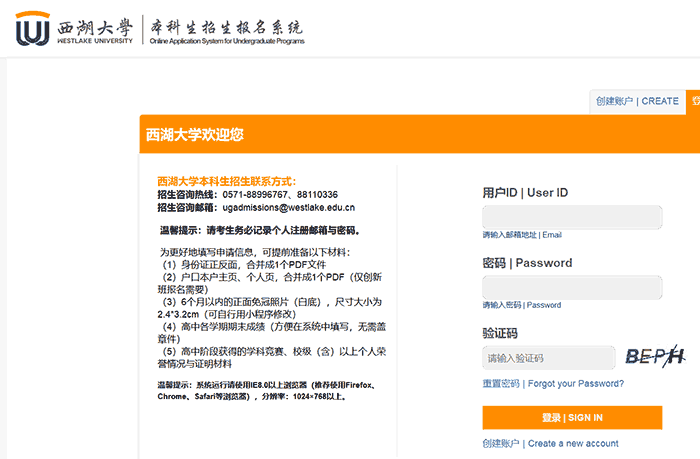
Task: Select the hotline number 0571-88996767
Action: [255, 195]
